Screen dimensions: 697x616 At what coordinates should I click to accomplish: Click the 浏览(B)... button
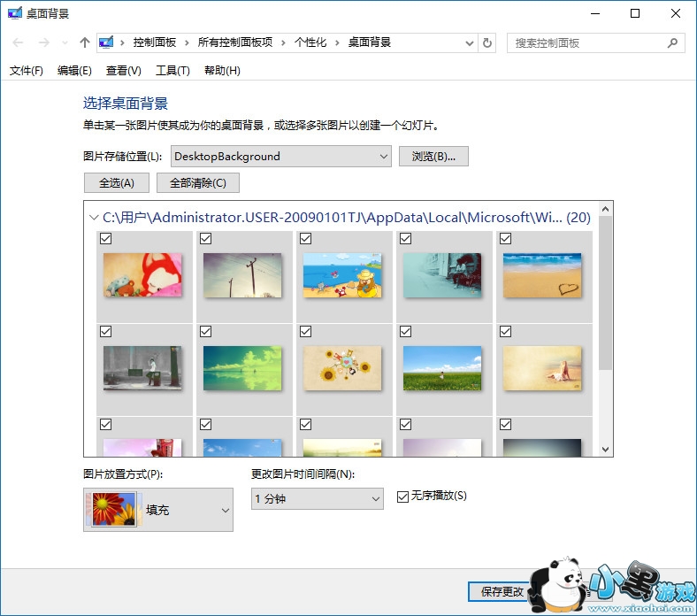[433, 157]
